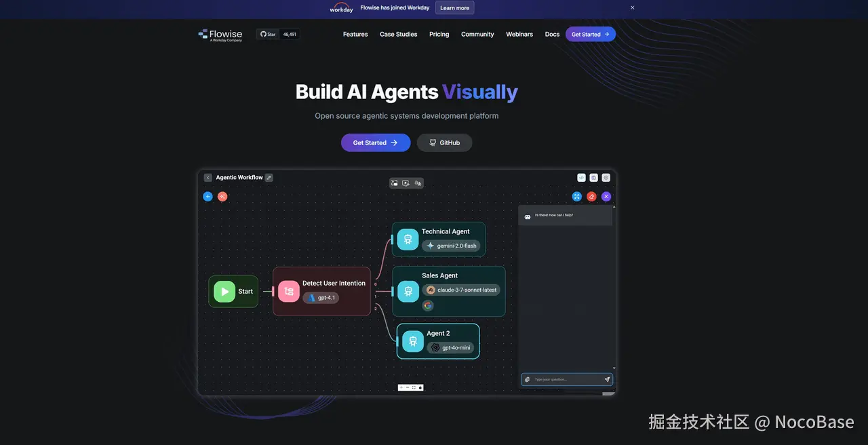Click the third icon in center toolbar
868x445 pixels.
pyautogui.click(x=418, y=183)
